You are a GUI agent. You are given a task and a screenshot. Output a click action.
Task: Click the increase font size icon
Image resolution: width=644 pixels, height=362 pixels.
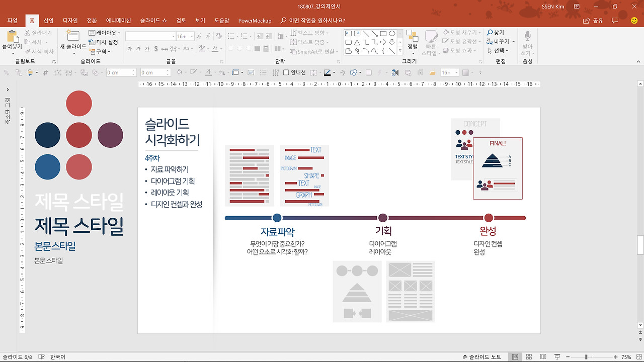pos(199,36)
